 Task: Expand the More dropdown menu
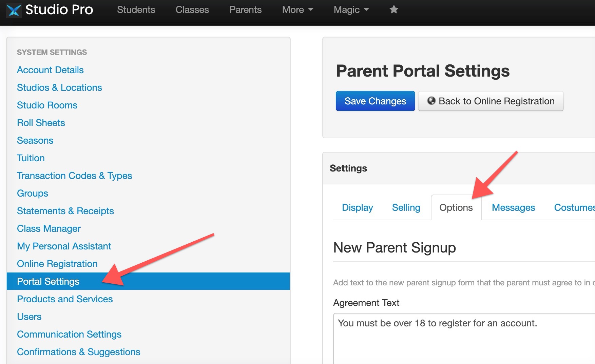[297, 9]
